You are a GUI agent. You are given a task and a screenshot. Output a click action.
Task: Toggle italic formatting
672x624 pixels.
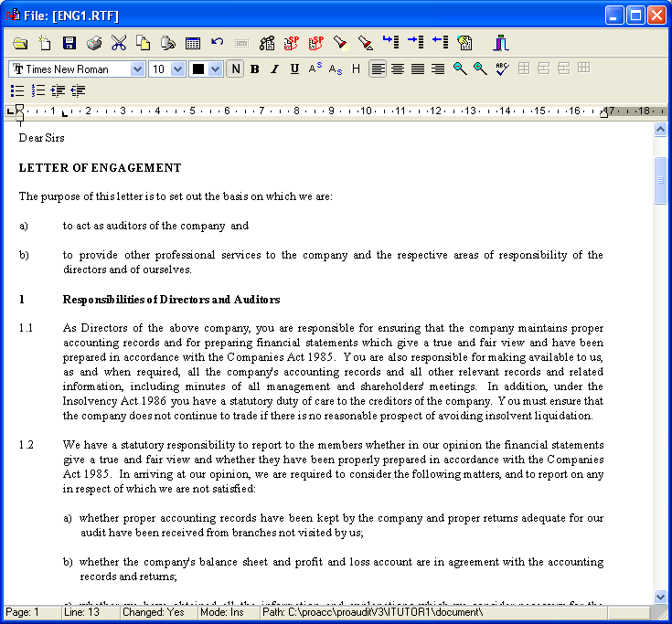click(x=274, y=69)
